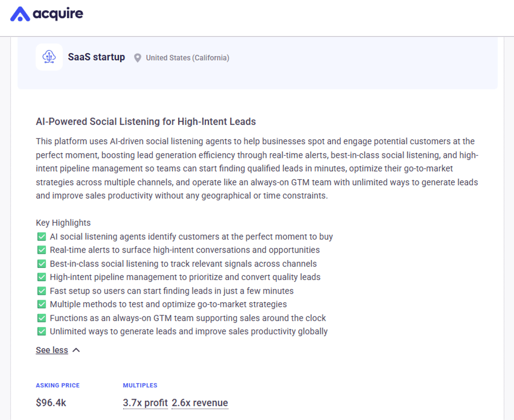
Task: Toggle the checkbox beside 'Multiple methods to test'
Action: 41,304
